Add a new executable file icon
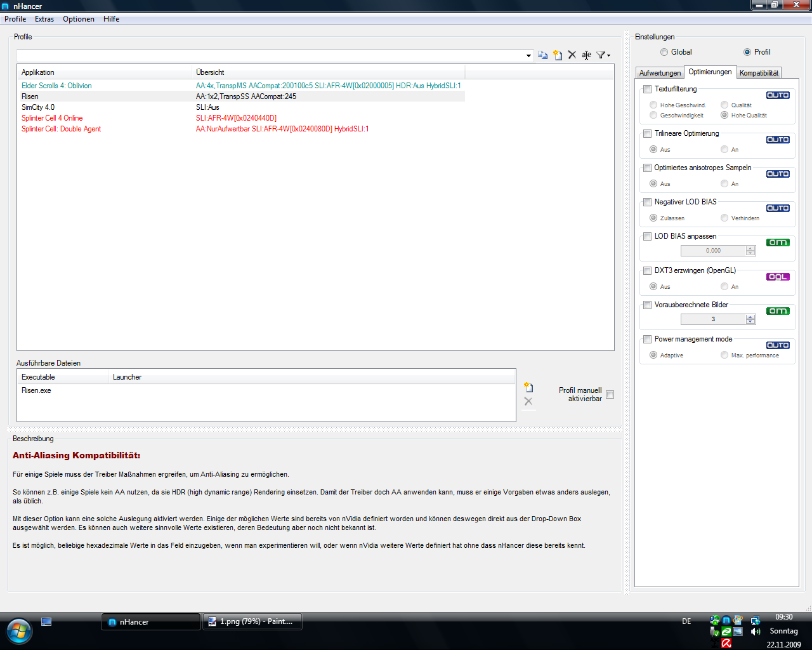 (528, 387)
